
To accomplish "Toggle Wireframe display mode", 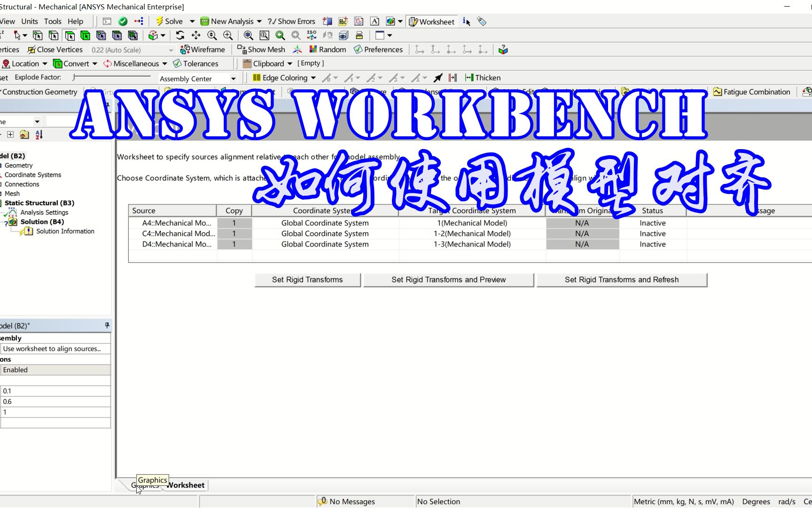I will 186,49.
